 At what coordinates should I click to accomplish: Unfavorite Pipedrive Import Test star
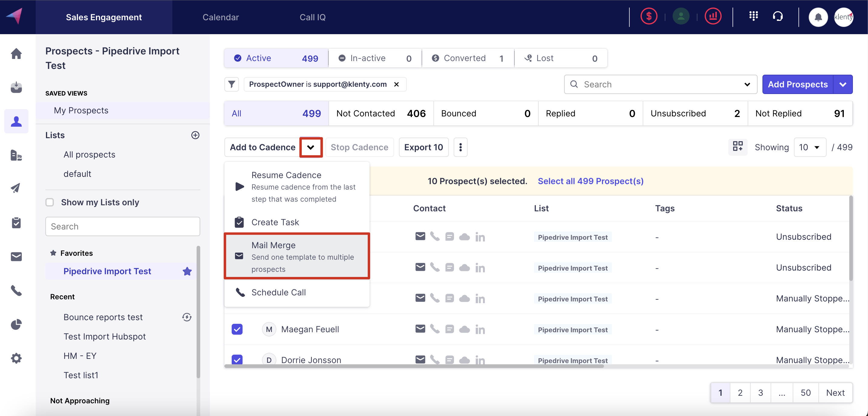click(x=187, y=271)
